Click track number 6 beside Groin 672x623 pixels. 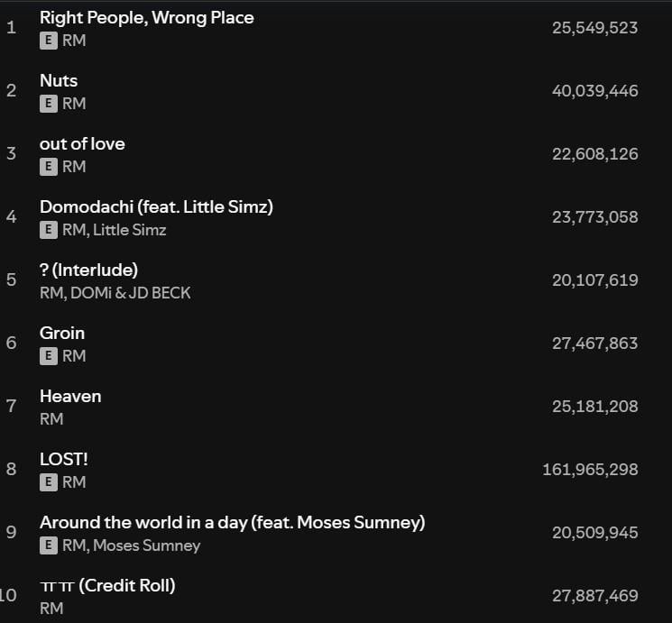(x=11, y=344)
